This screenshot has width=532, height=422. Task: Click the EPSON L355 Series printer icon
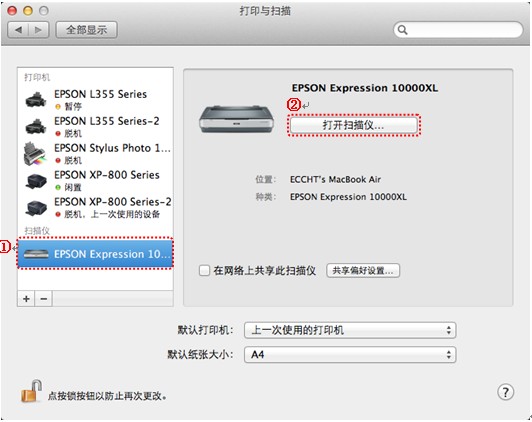point(36,99)
